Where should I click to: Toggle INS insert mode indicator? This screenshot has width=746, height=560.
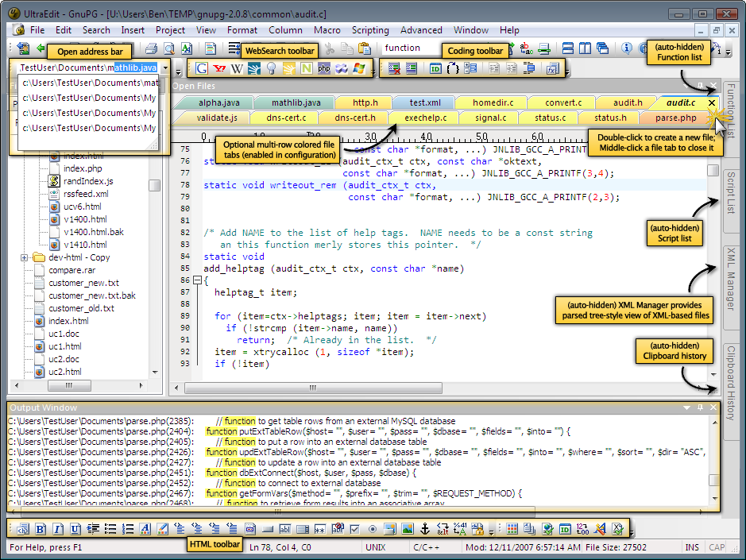click(x=692, y=547)
